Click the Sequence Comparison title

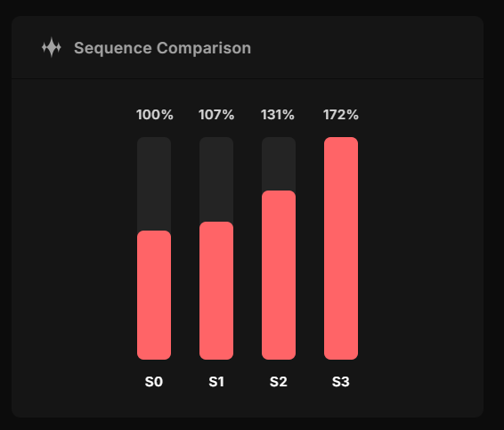click(162, 48)
